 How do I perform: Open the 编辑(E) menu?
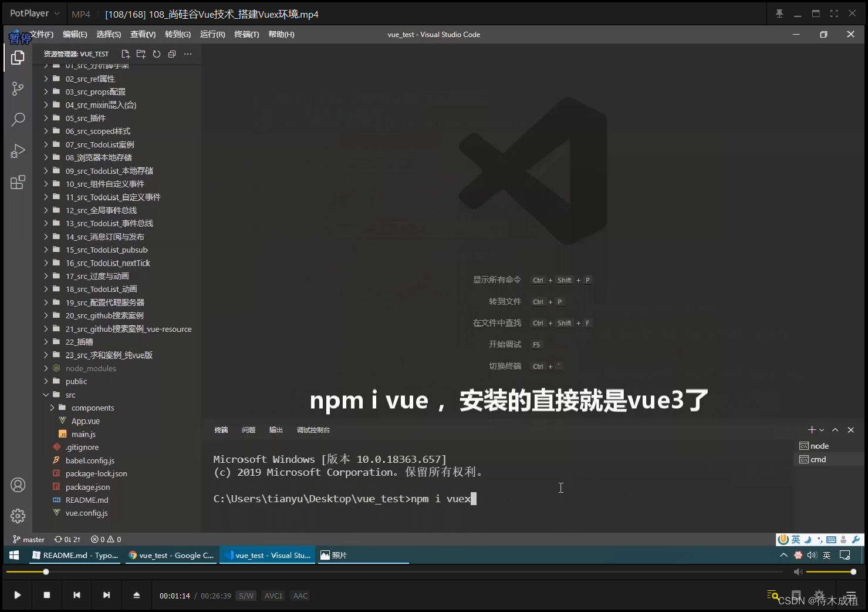pos(75,34)
